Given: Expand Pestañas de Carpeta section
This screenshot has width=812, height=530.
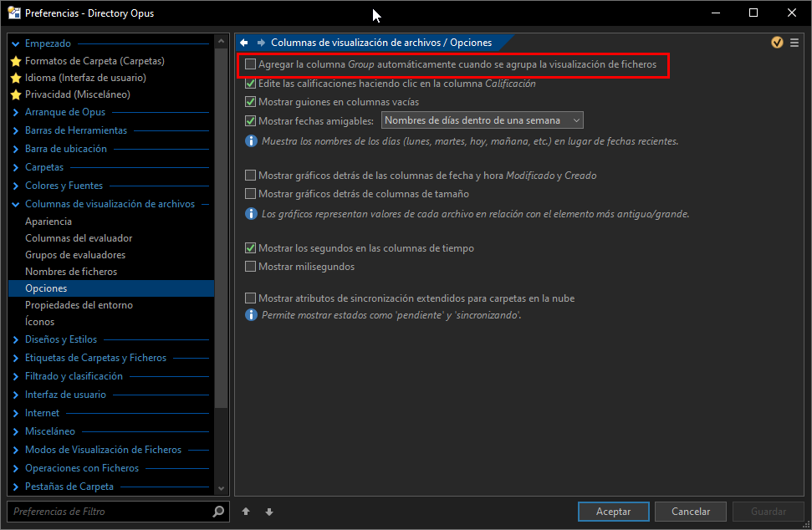Looking at the screenshot, I should (x=16, y=487).
